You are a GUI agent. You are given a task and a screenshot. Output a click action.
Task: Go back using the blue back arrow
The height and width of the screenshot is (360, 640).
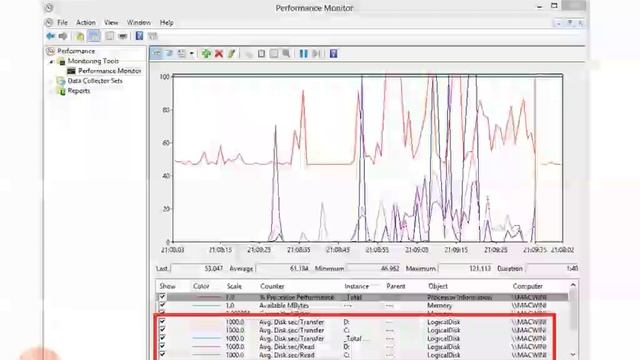(51, 36)
